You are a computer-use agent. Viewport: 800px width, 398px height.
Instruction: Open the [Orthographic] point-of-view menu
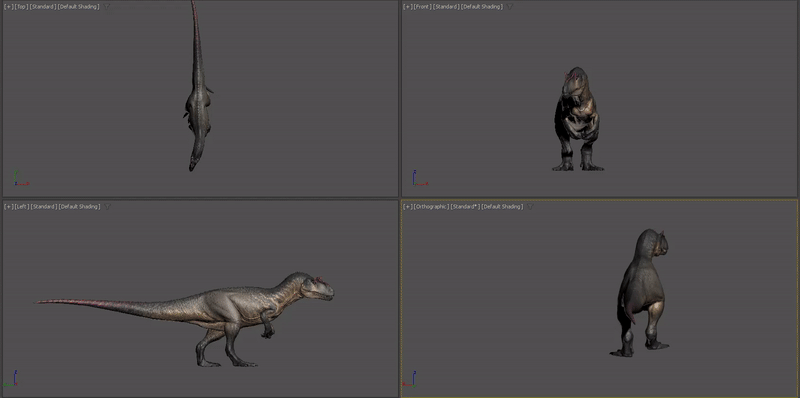431,207
